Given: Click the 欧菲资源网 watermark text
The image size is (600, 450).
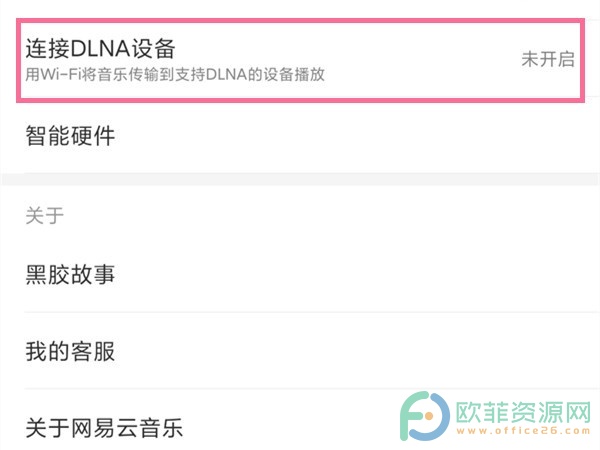Looking at the screenshot, I should pyautogui.click(x=523, y=412).
